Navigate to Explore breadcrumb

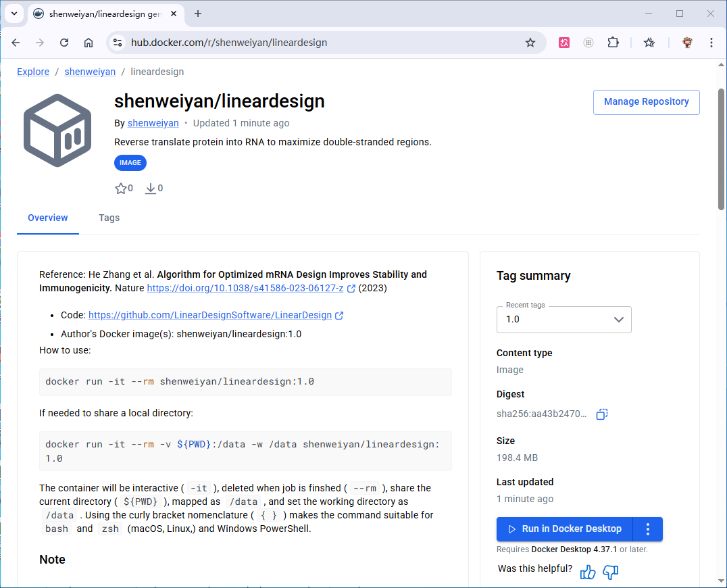pyautogui.click(x=33, y=72)
